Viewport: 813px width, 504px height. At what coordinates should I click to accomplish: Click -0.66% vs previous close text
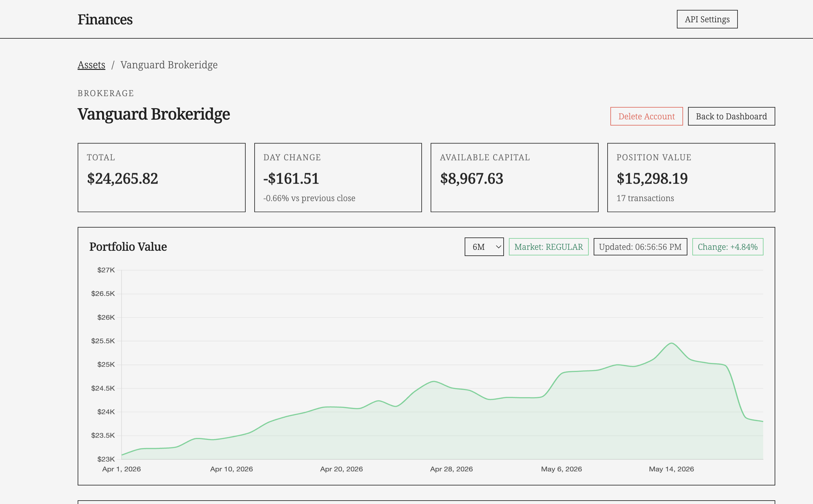[309, 198]
